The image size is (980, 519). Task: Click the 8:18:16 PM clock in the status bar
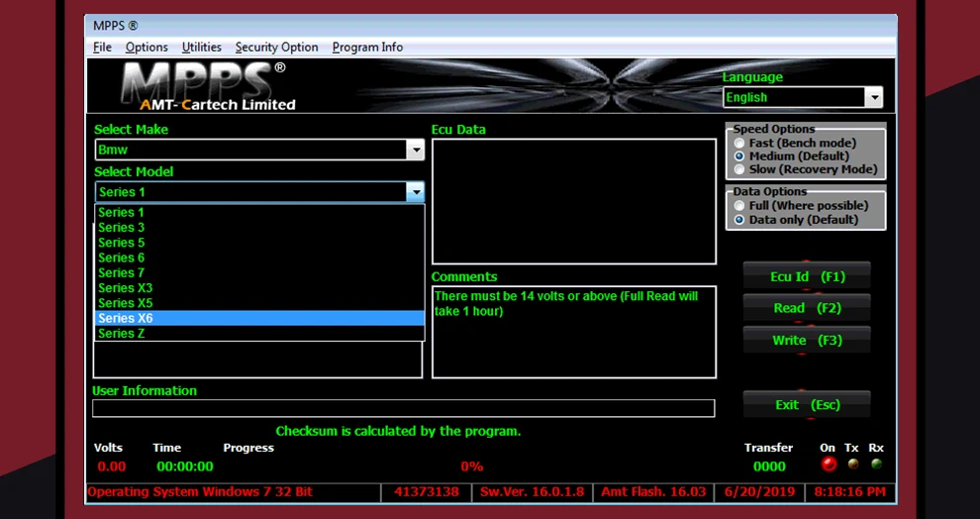pyautogui.click(x=850, y=492)
